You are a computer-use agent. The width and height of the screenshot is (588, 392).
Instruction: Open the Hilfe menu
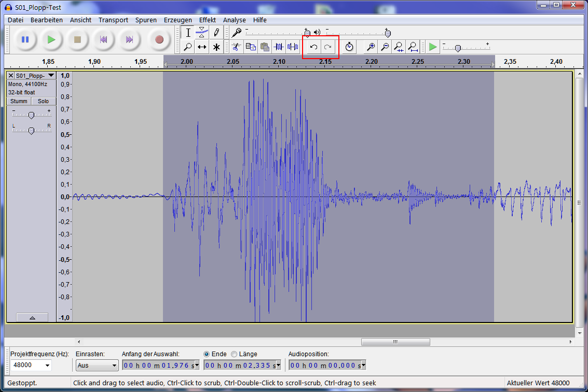[x=260, y=20]
